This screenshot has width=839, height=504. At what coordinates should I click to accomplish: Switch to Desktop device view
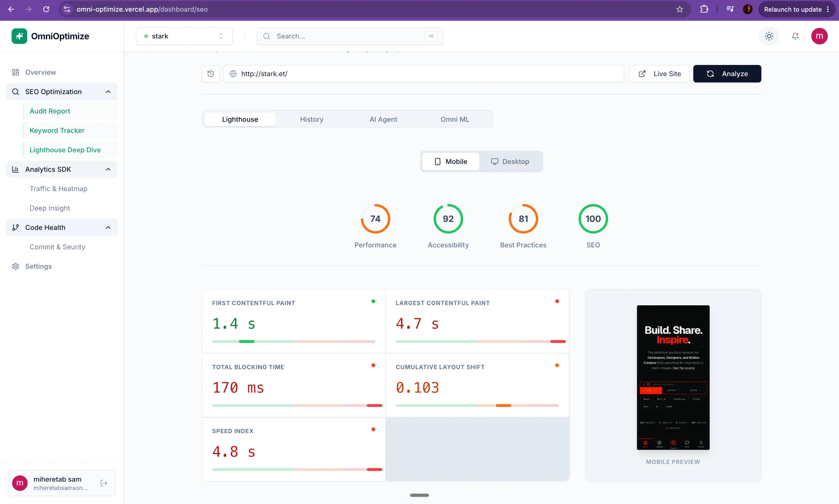[x=510, y=161]
